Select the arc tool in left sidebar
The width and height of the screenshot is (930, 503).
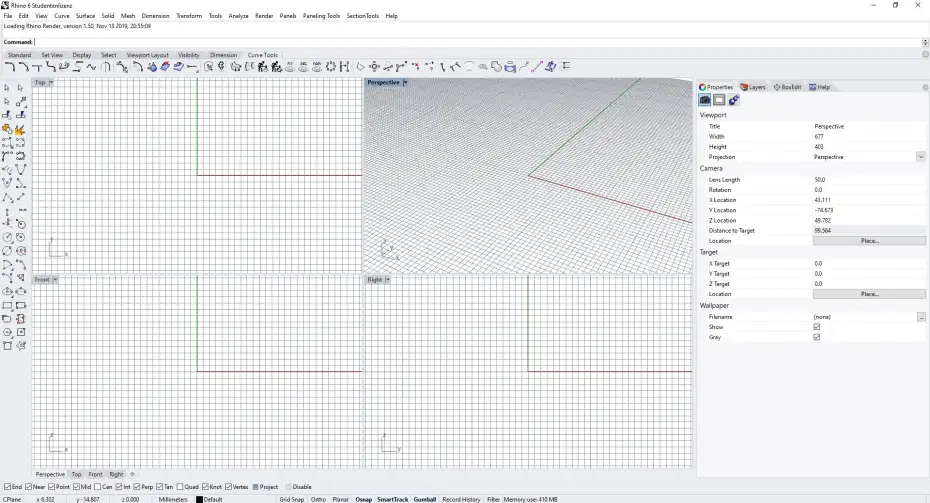[x=7, y=265]
